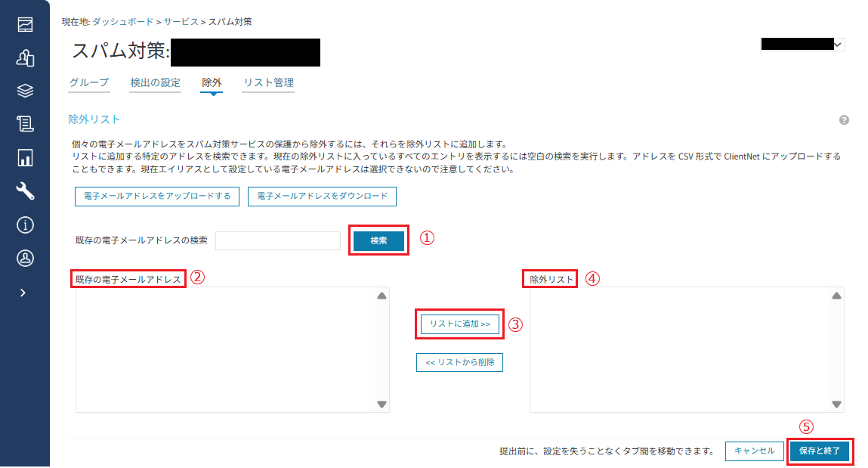
Task: Open the wrench tools icon in sidebar
Action: pyautogui.click(x=25, y=191)
